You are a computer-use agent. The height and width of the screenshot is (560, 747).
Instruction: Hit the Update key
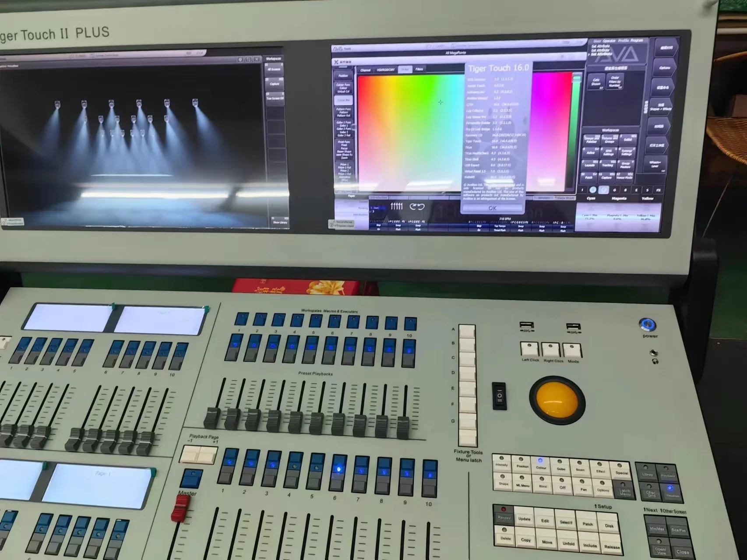coord(524,518)
